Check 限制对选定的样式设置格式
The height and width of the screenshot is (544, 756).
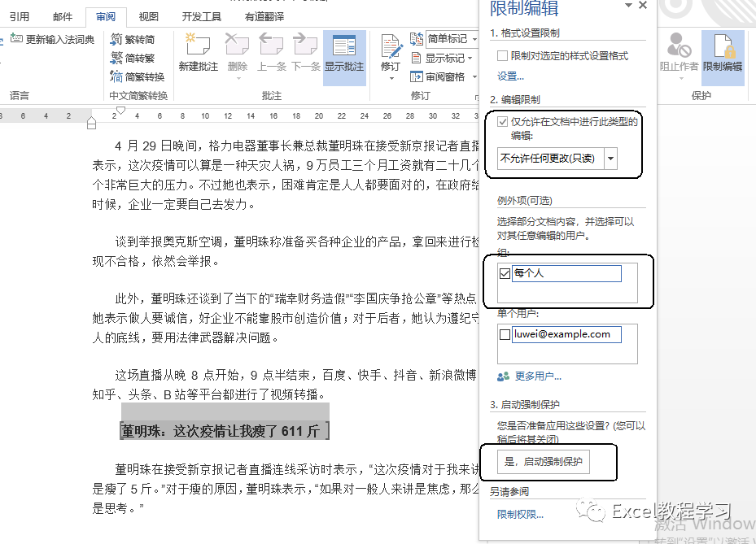(502, 56)
